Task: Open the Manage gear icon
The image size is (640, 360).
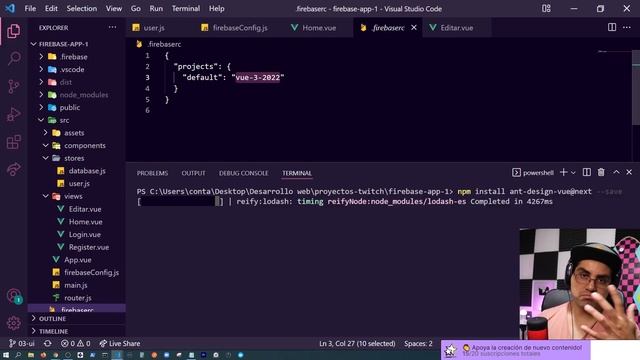Action: [13, 323]
